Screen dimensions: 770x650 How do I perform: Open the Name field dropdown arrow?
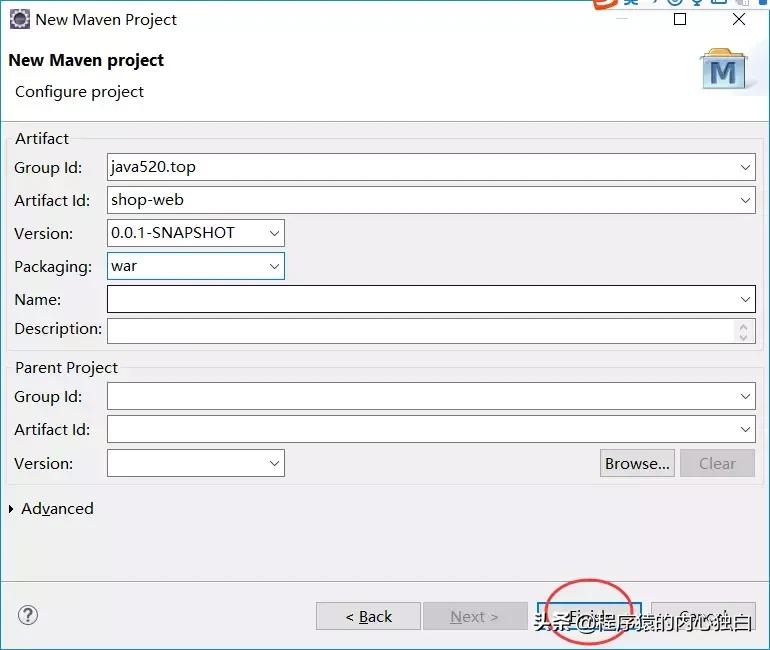click(x=745, y=299)
